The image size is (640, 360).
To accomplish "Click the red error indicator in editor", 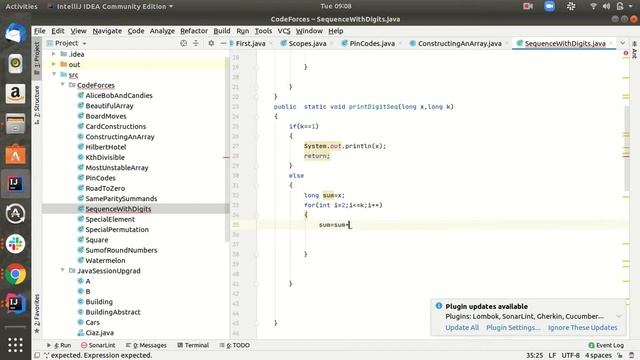I will click(626, 53).
